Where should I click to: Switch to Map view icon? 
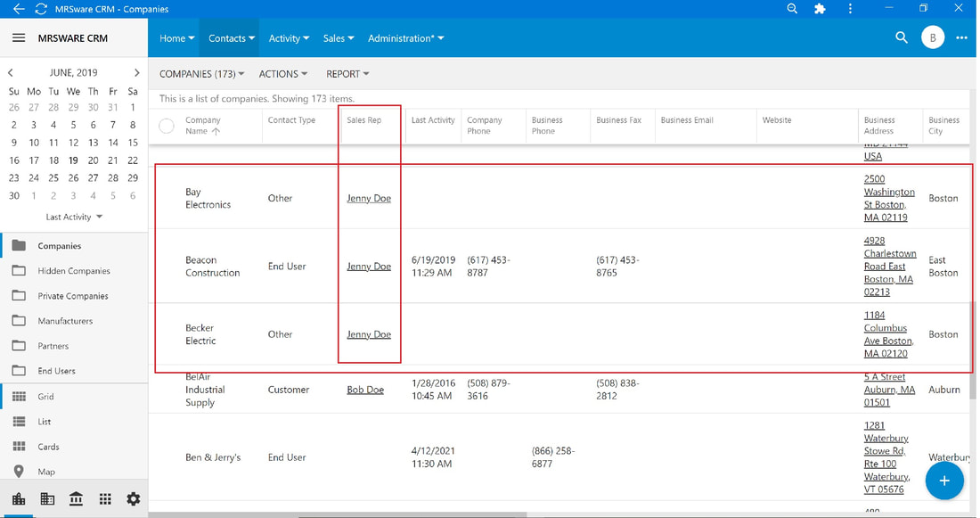(x=19, y=472)
